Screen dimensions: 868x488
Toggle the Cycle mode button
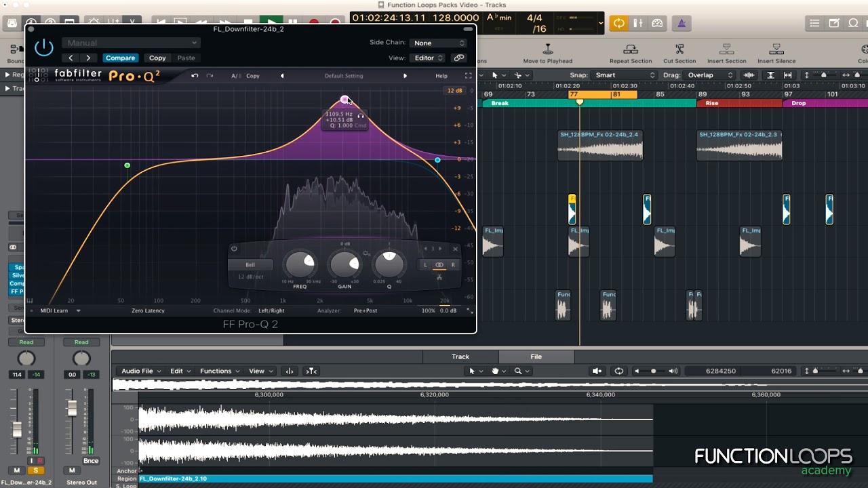click(x=618, y=23)
